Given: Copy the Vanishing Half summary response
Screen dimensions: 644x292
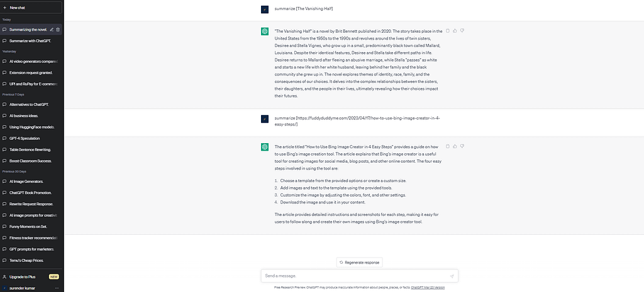Looking at the screenshot, I should (x=447, y=30).
